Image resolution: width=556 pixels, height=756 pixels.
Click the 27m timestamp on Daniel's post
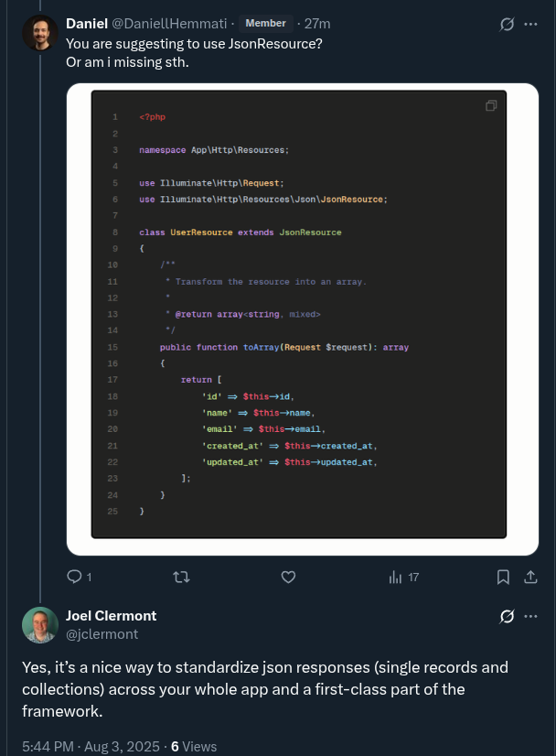(317, 23)
